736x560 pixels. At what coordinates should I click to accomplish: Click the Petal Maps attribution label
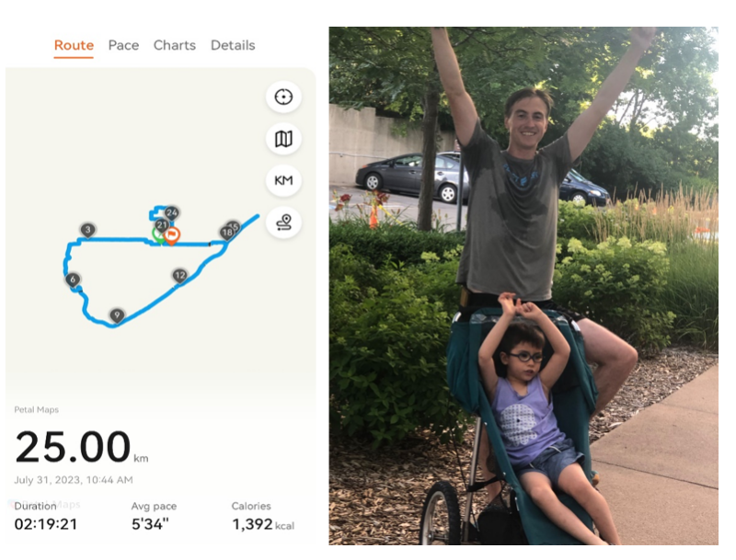(x=36, y=410)
